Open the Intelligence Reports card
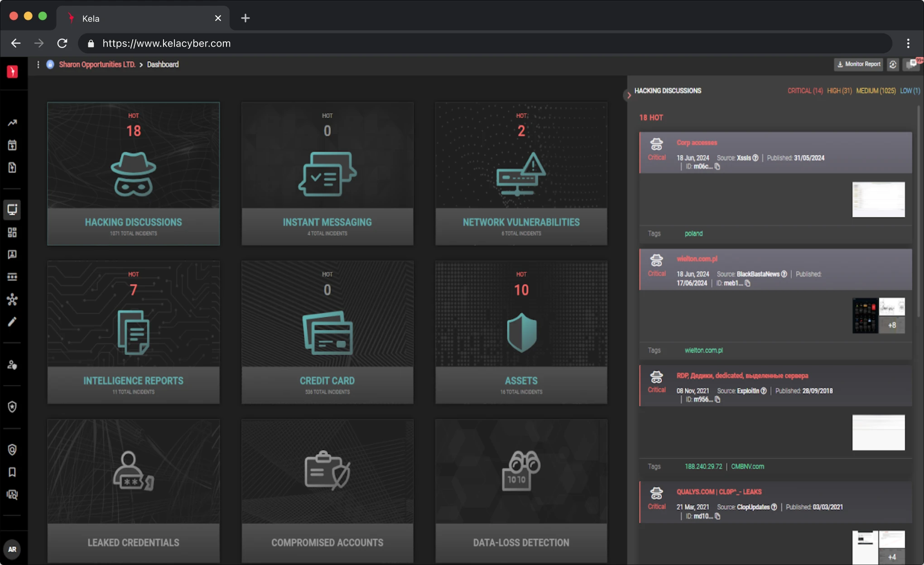 134,332
